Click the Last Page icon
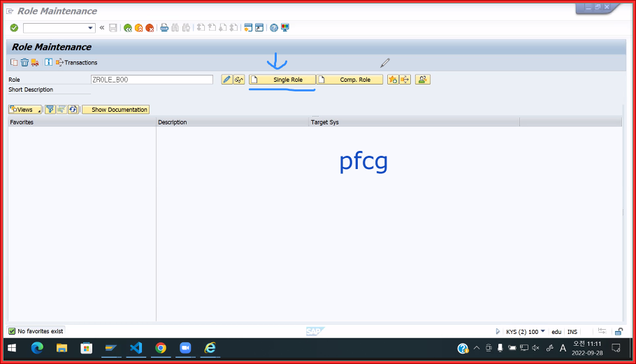The width and height of the screenshot is (636, 364). [x=233, y=27]
